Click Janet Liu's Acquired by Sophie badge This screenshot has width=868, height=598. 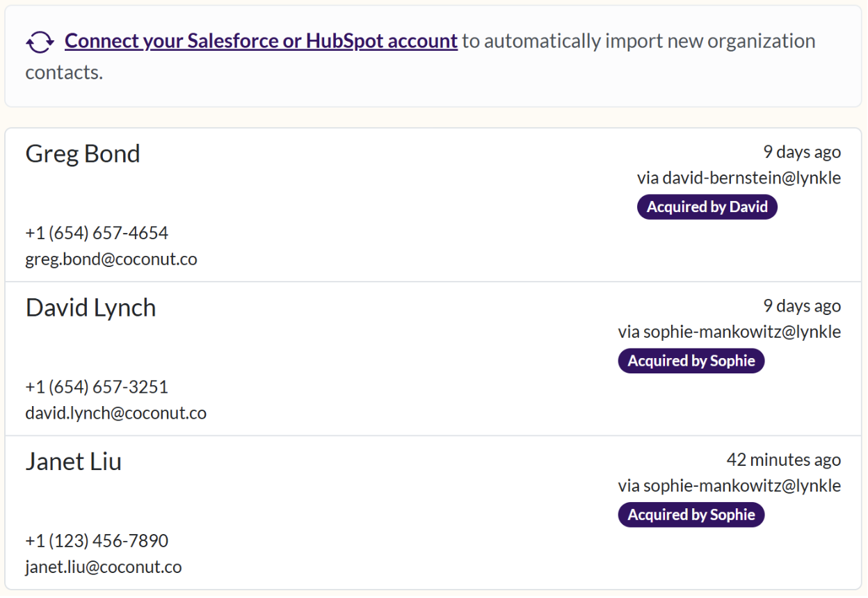point(691,515)
